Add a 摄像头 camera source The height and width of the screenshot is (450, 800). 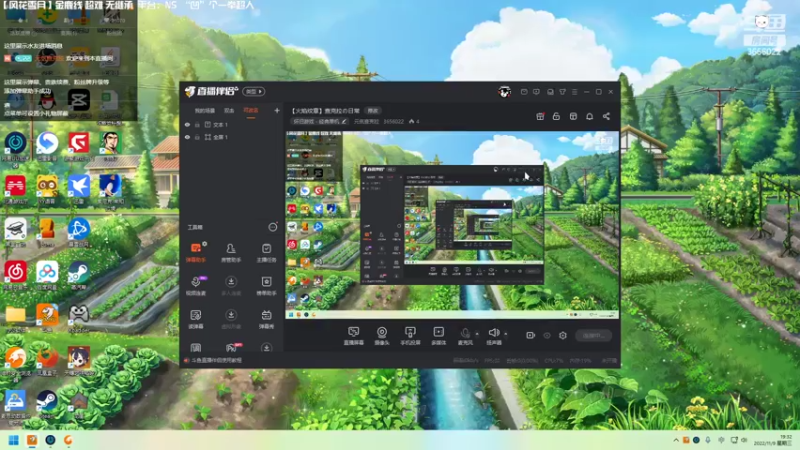click(382, 336)
